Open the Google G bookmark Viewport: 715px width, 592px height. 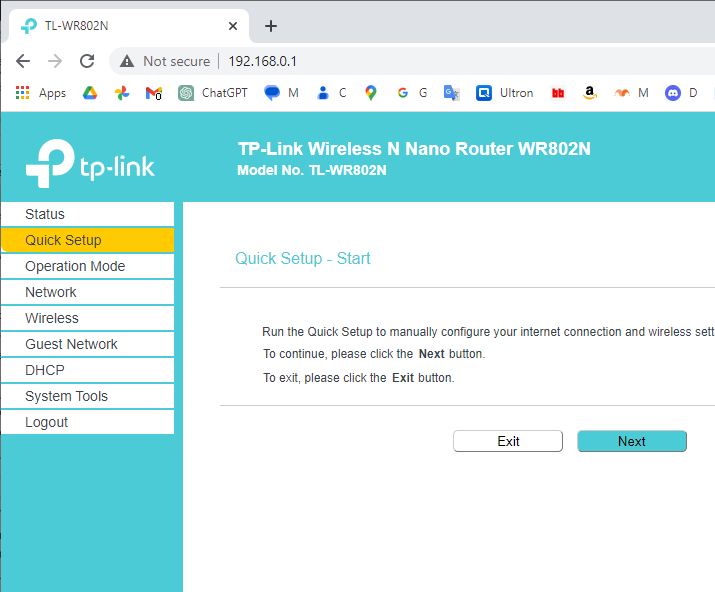tap(412, 93)
